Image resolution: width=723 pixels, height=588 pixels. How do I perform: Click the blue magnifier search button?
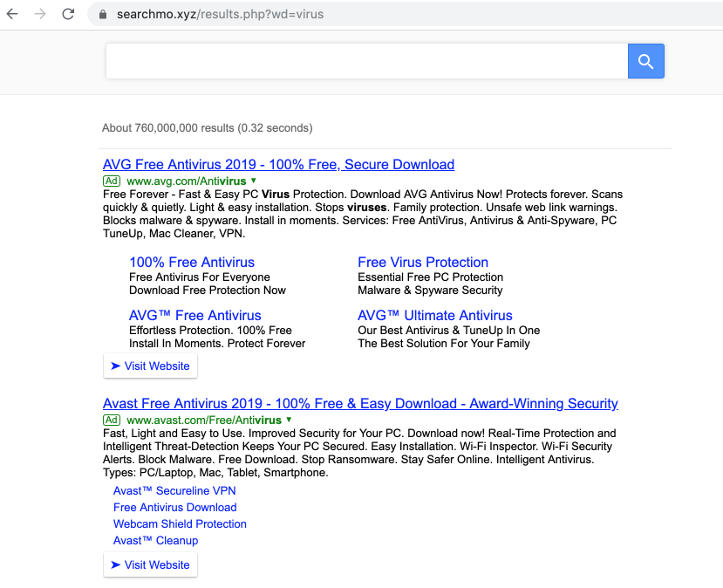coord(645,61)
